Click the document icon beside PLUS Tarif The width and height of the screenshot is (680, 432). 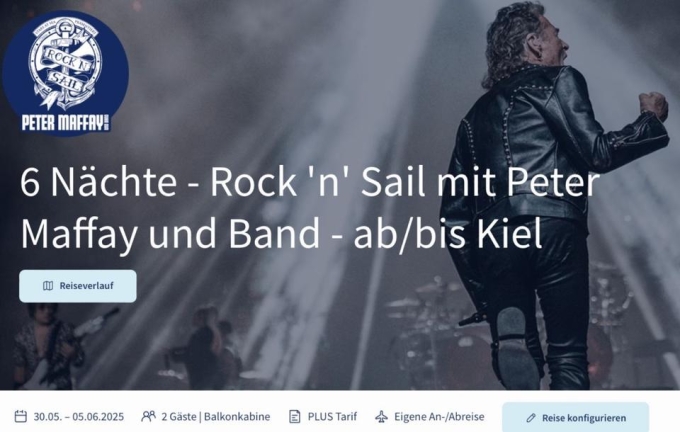click(294, 416)
